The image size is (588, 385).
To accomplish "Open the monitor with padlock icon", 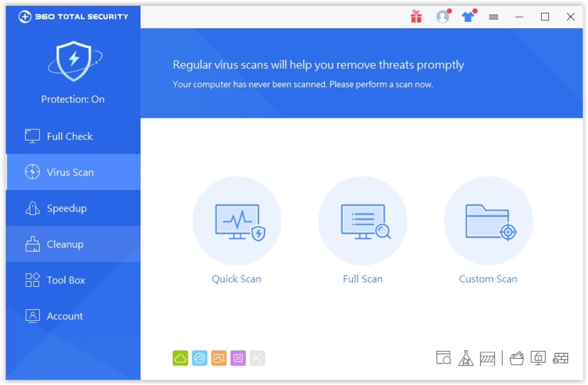I will click(x=538, y=358).
